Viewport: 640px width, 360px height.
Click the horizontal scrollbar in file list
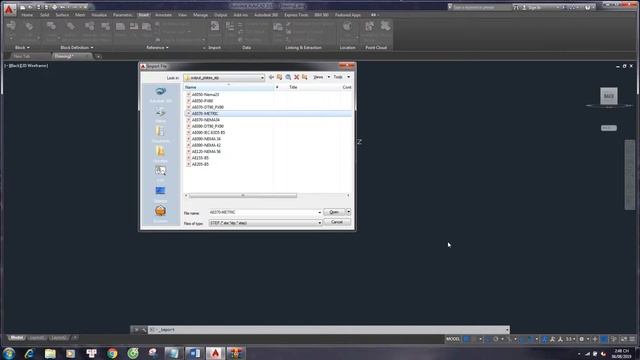[x=243, y=196]
